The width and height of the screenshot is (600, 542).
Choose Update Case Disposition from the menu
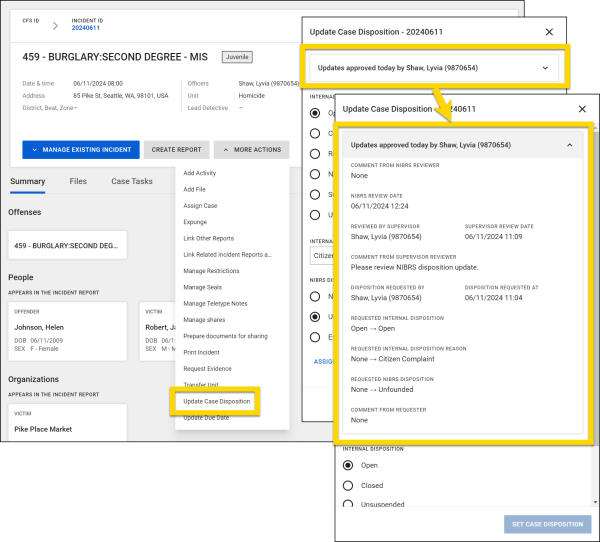[217, 401]
